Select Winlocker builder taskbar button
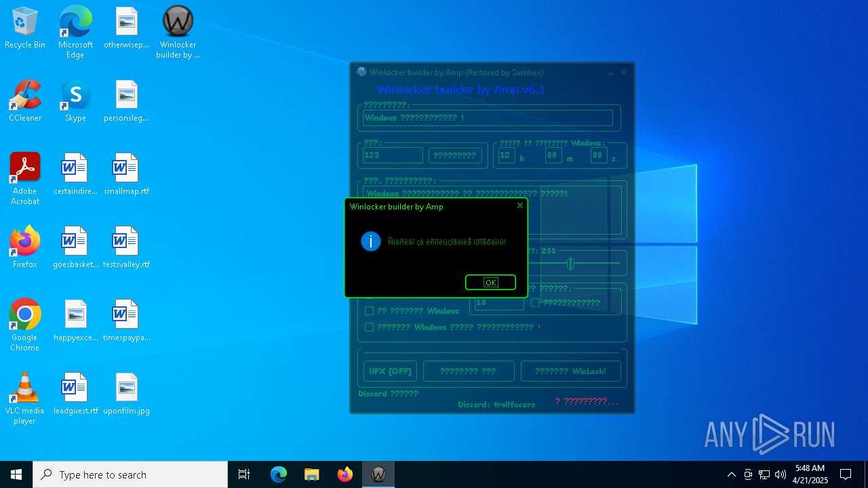 378,474
